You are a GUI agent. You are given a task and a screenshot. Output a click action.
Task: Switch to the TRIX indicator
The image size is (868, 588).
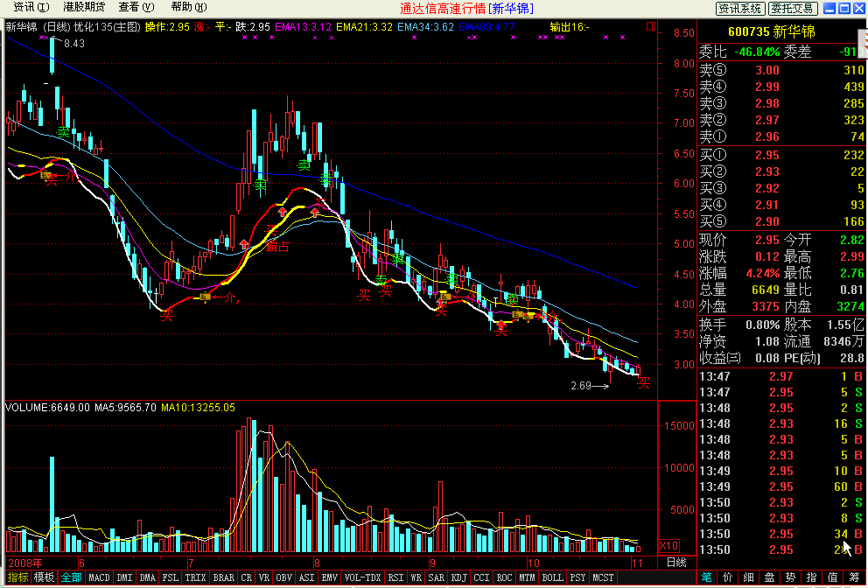click(195, 577)
